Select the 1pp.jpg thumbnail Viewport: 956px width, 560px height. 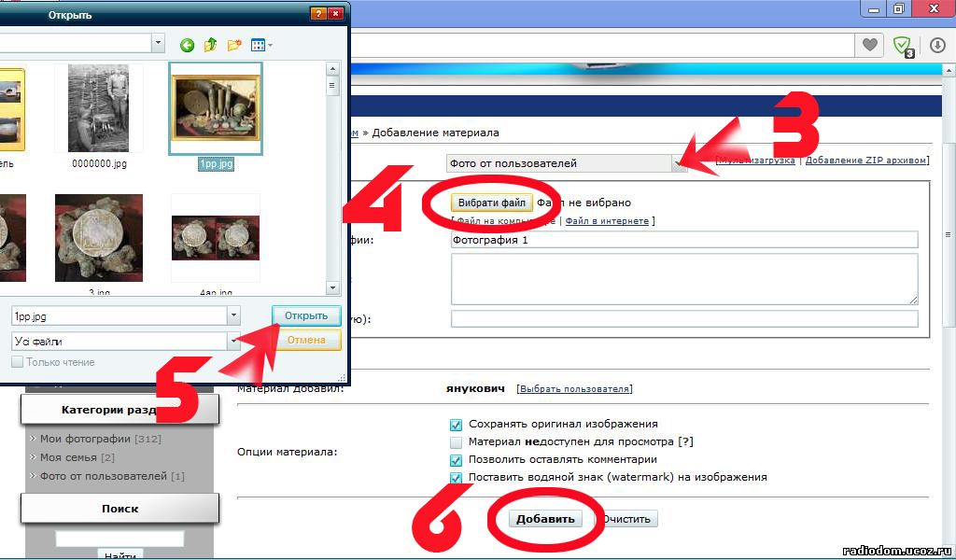point(216,110)
